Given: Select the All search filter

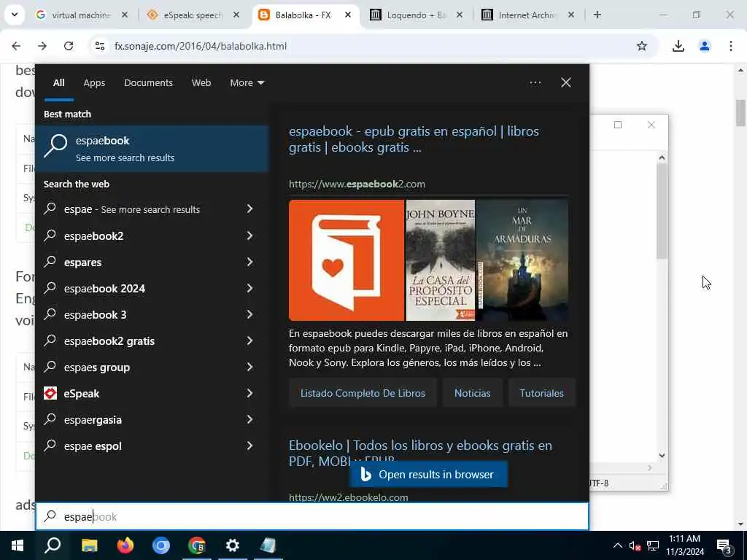Looking at the screenshot, I should 59,83.
